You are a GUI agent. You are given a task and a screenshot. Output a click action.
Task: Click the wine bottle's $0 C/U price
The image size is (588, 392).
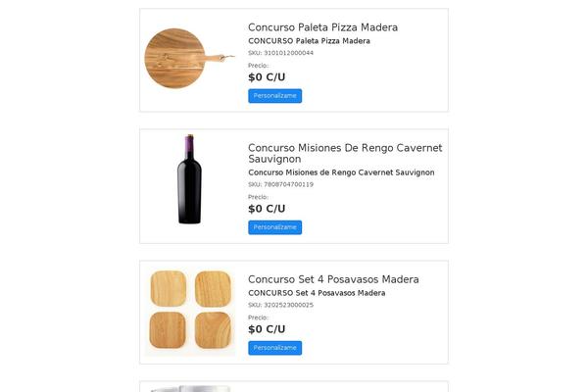267,209
